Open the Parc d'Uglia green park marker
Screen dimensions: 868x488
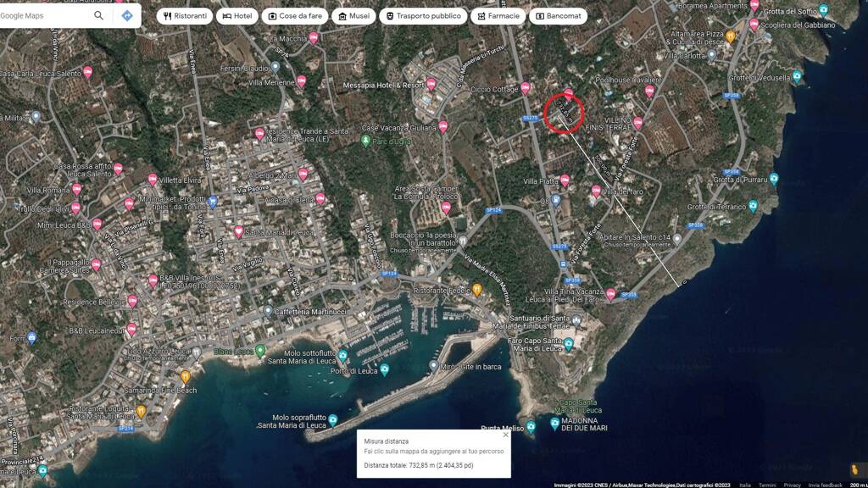365,141
